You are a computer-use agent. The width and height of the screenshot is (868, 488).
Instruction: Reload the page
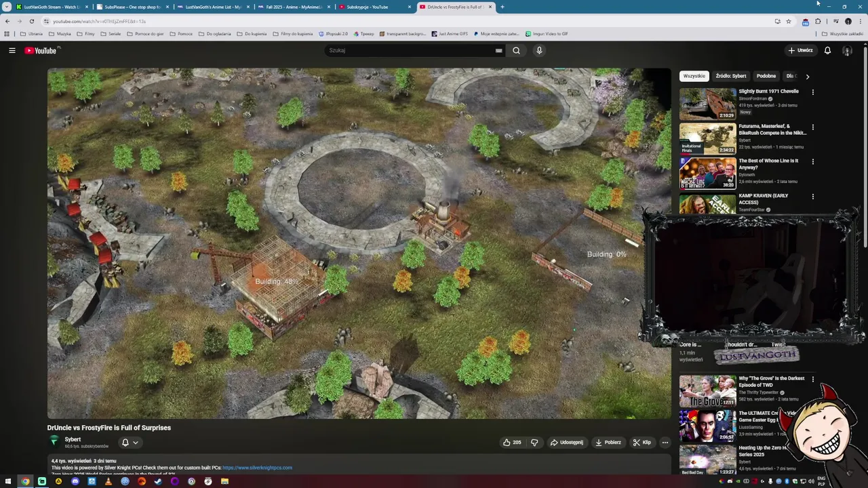(x=31, y=21)
